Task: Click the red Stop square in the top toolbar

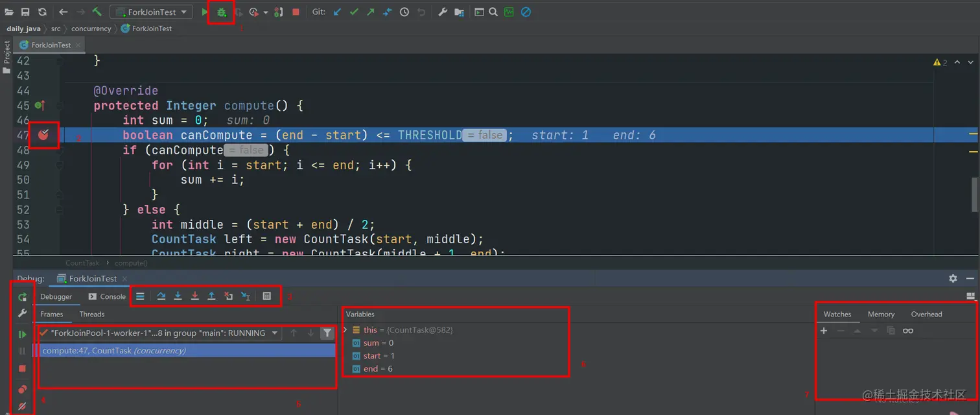Action: pos(296,12)
